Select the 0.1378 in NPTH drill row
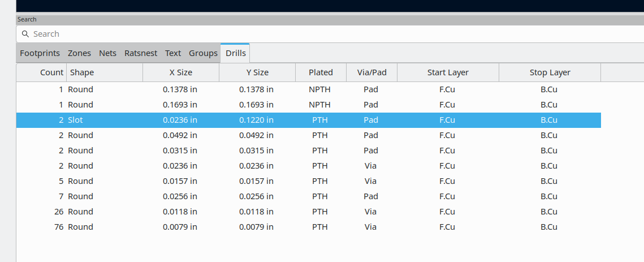This screenshot has width=644, height=262. [309, 89]
